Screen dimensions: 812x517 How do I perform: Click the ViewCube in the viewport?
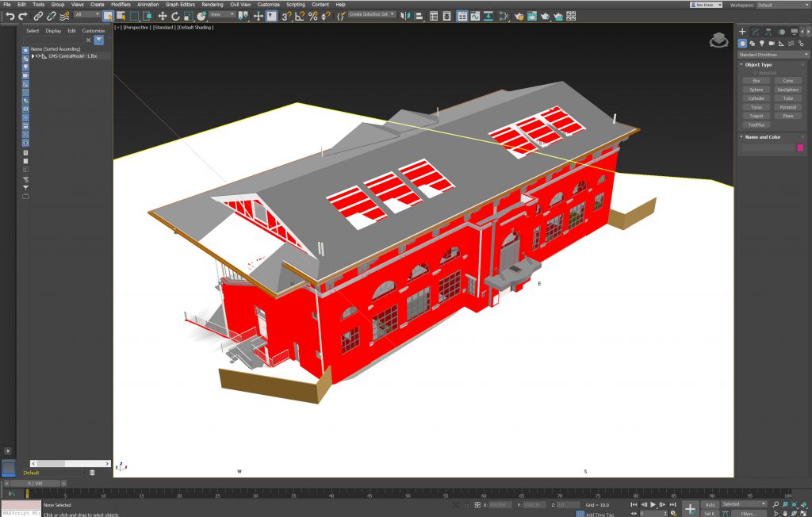pos(718,40)
